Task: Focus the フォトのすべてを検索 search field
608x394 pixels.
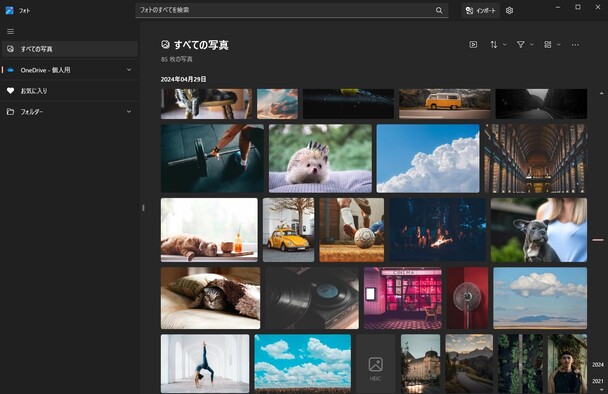Action: (292, 10)
